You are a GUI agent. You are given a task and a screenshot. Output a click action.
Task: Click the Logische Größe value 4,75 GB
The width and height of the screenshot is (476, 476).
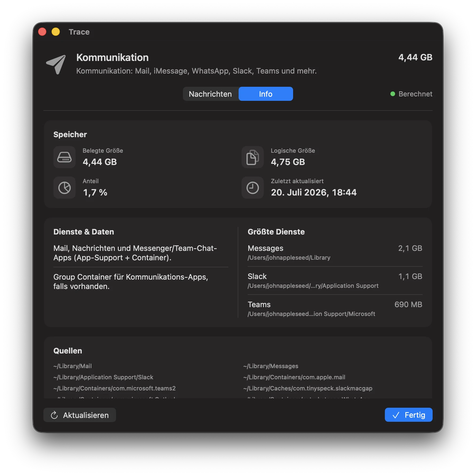point(288,162)
